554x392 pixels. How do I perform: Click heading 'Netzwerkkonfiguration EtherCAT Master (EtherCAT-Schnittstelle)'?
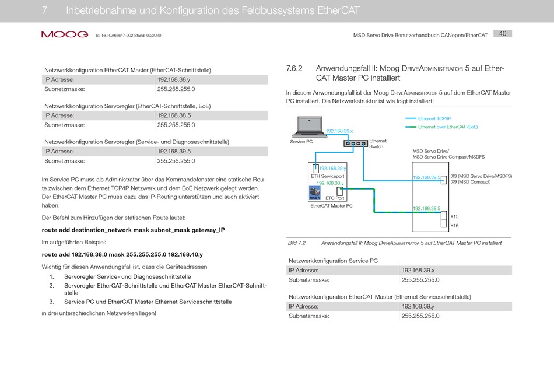pyautogui.click(x=128, y=70)
